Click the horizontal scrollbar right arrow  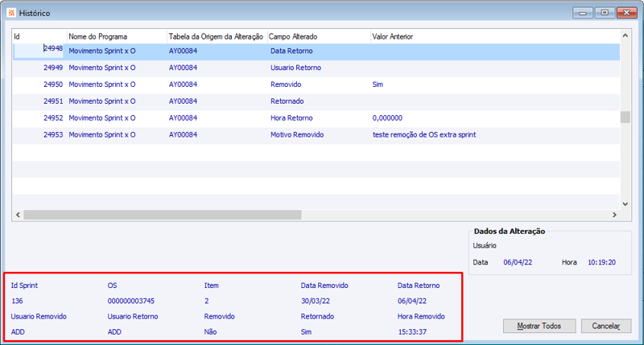click(614, 215)
